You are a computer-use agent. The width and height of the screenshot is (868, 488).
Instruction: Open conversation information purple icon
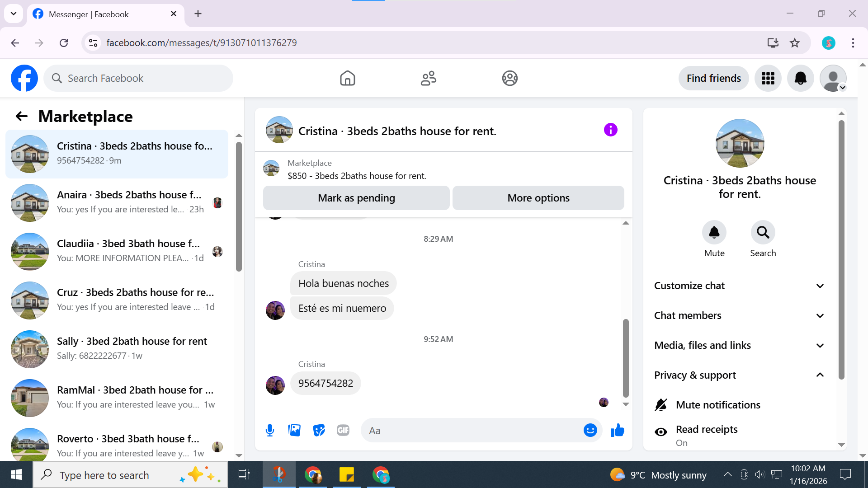[x=610, y=130]
